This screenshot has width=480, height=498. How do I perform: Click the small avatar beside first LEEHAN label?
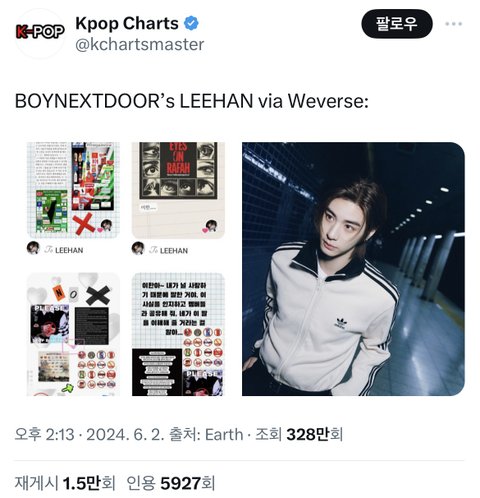(x=33, y=248)
